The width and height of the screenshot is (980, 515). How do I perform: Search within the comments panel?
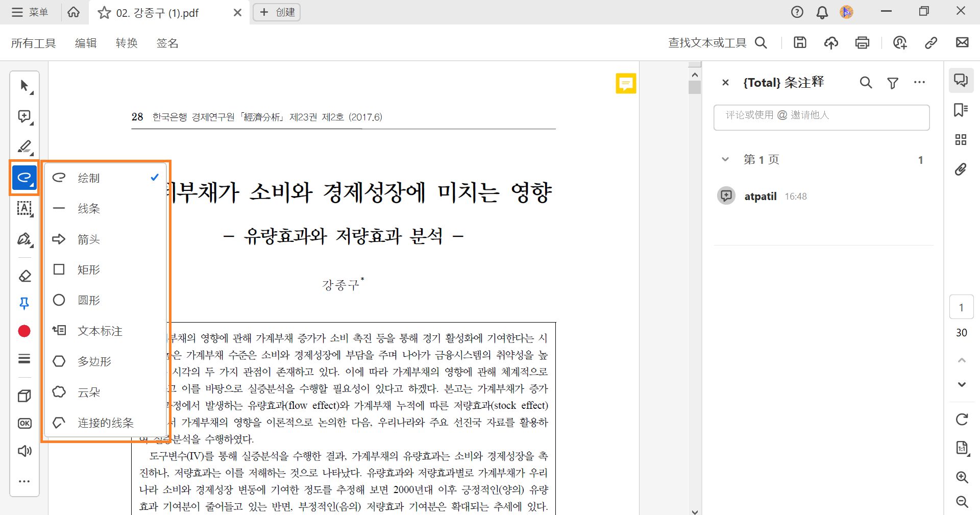(x=866, y=82)
